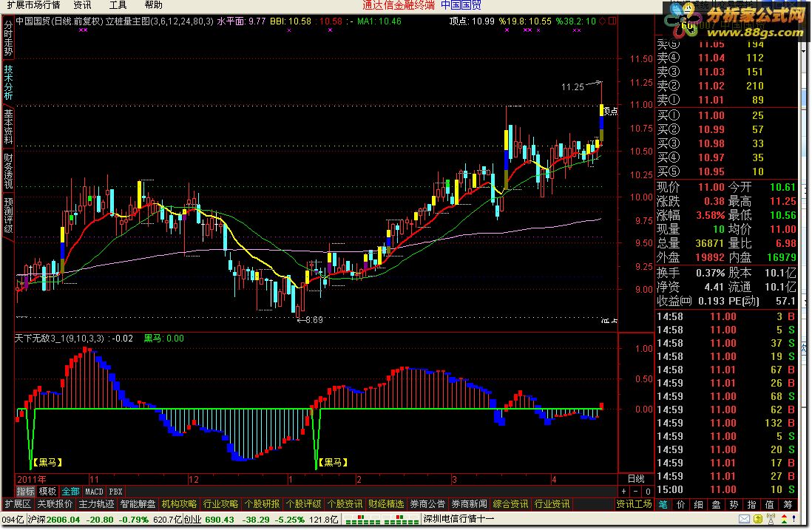
Task: Open 智能解盘 panel
Action: coord(138,504)
